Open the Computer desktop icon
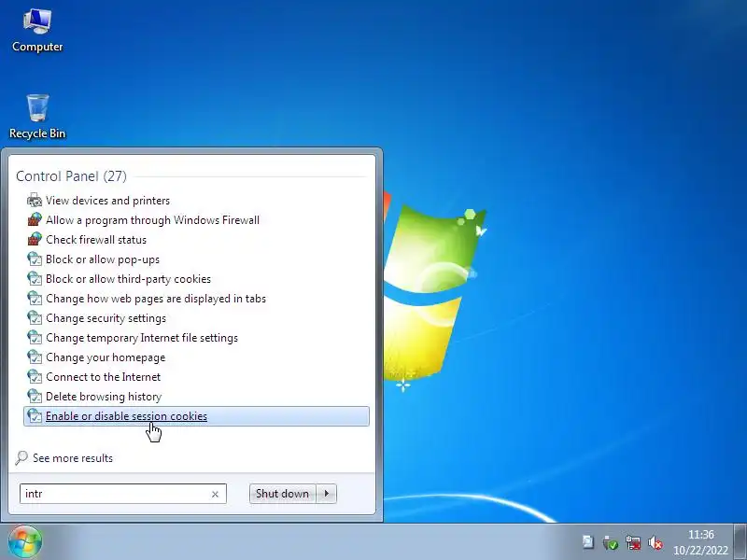The height and width of the screenshot is (560, 747). point(37,31)
